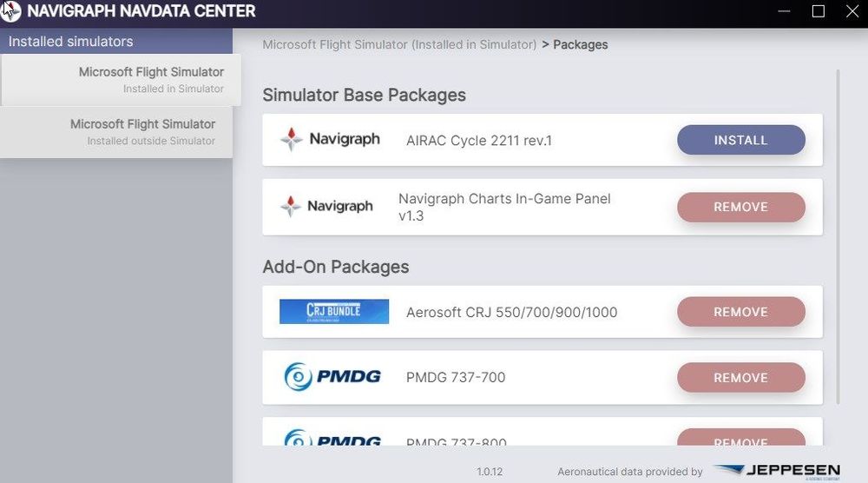This screenshot has width=868, height=483.
Task: Click Navigraph logo beside AIRAC Cycle 2211
Action: point(331,139)
